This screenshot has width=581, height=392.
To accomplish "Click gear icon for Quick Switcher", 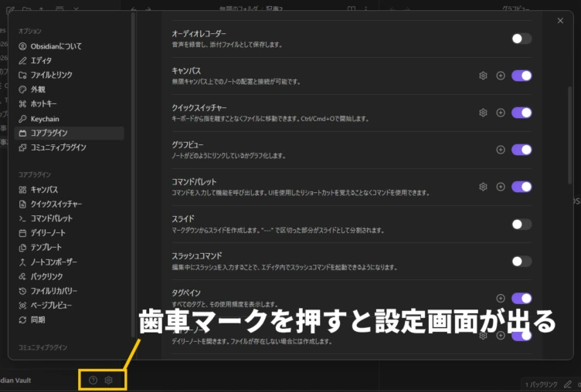I will tap(483, 113).
